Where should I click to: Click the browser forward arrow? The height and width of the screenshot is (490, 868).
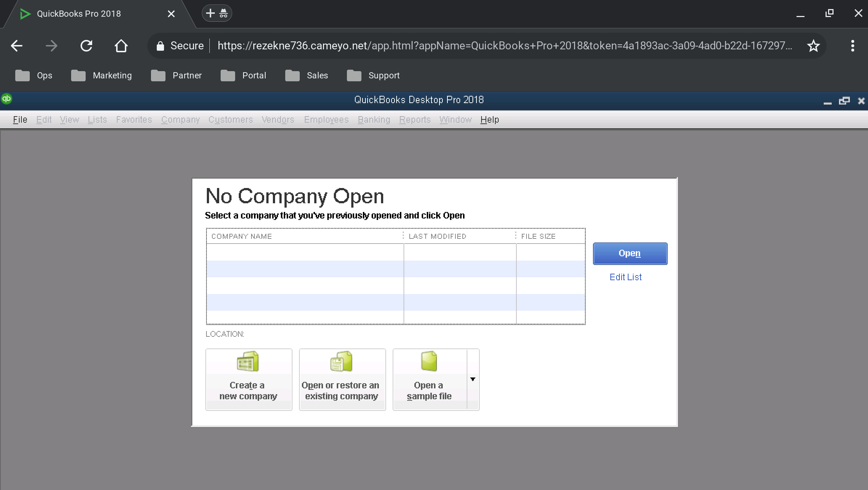click(51, 46)
